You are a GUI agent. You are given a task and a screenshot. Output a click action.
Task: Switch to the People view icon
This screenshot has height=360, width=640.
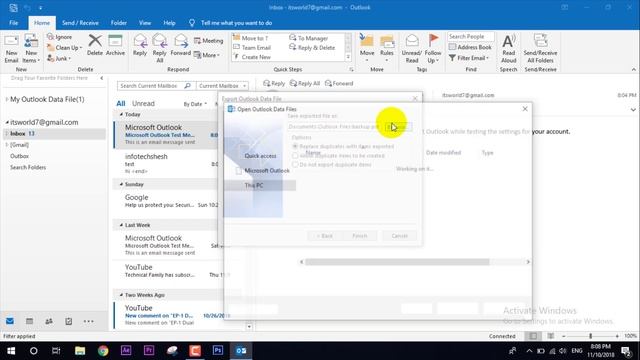tap(49, 321)
